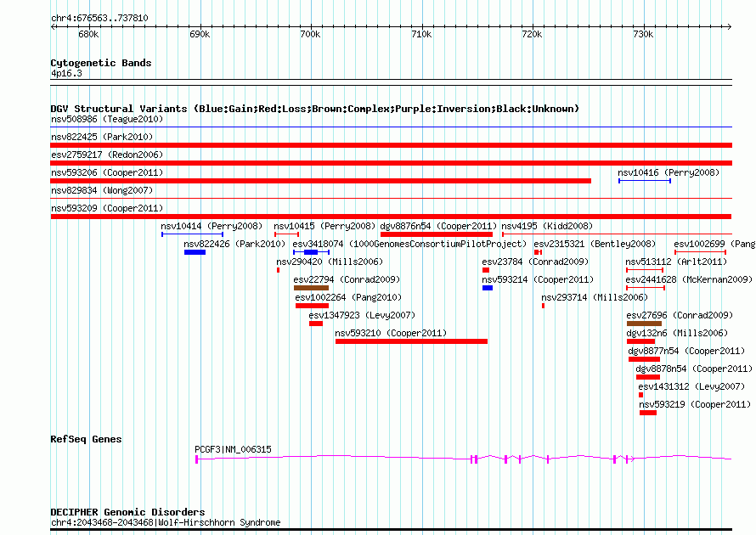Click the 710k ruler tick
Image resolution: width=756 pixels, height=535 pixels.
tap(421, 34)
